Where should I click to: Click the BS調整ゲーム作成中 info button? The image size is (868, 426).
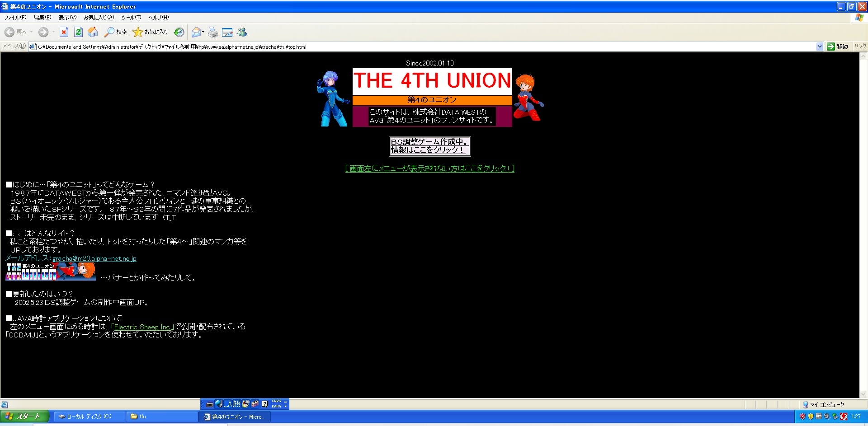tap(429, 146)
